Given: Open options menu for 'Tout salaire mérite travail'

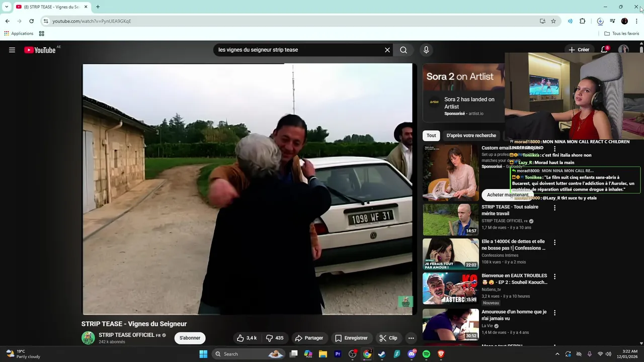Looking at the screenshot, I should pyautogui.click(x=555, y=208).
